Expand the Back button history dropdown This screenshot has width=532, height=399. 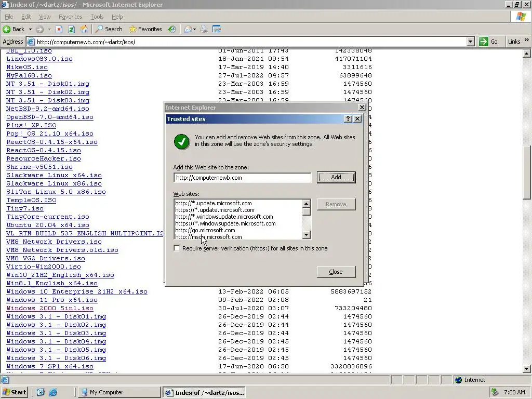[x=30, y=30]
